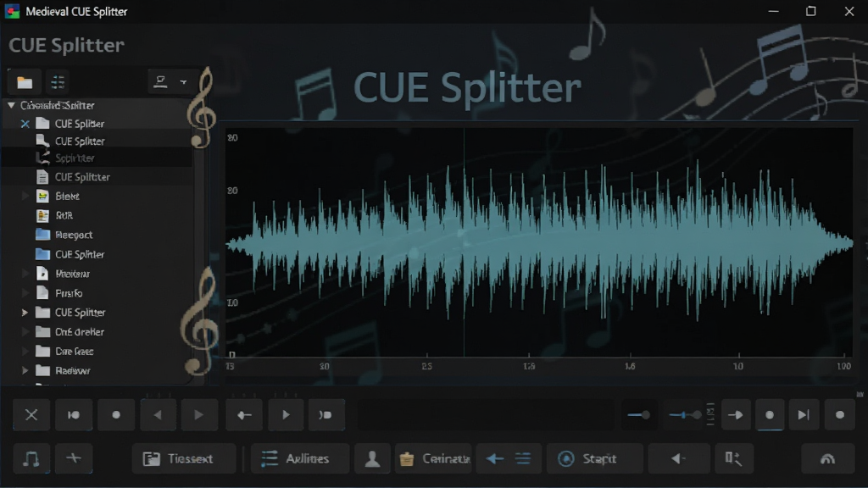The image size is (868, 488).
Task: Click the Stapit button
Action: point(595,458)
